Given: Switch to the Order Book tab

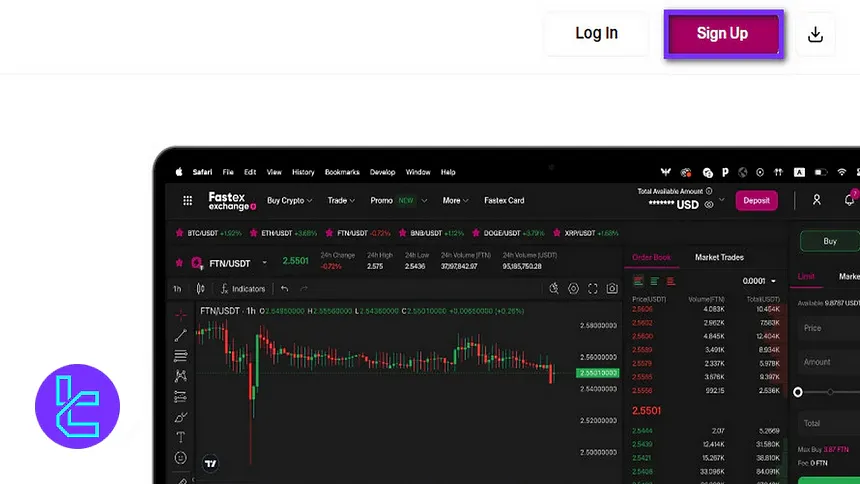Looking at the screenshot, I should [x=652, y=257].
